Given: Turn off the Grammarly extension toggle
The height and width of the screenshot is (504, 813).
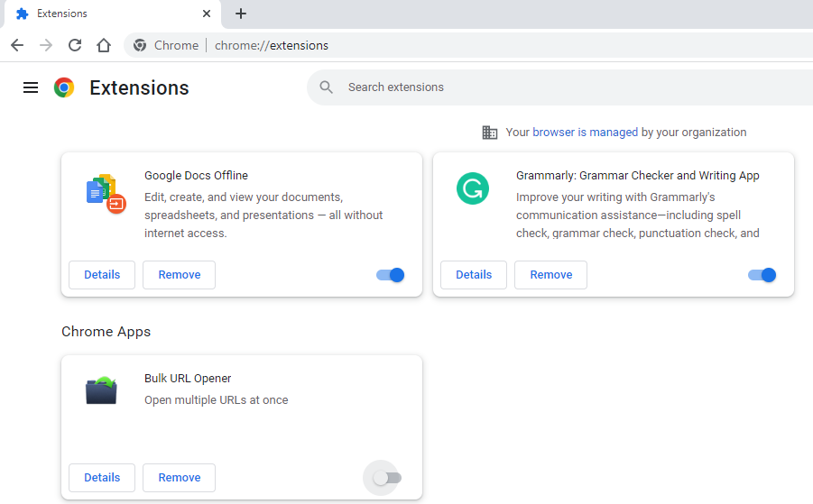Looking at the screenshot, I should (x=762, y=275).
